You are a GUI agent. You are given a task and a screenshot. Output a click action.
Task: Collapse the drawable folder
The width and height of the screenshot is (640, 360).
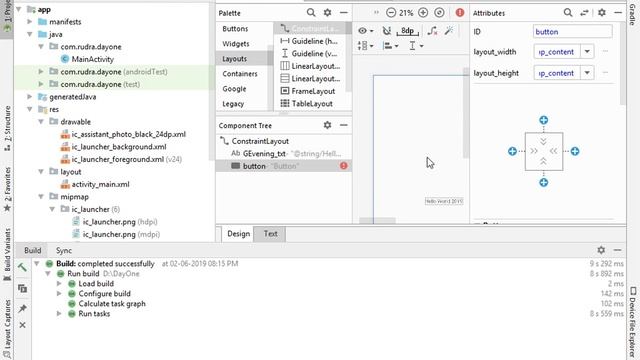point(41,122)
